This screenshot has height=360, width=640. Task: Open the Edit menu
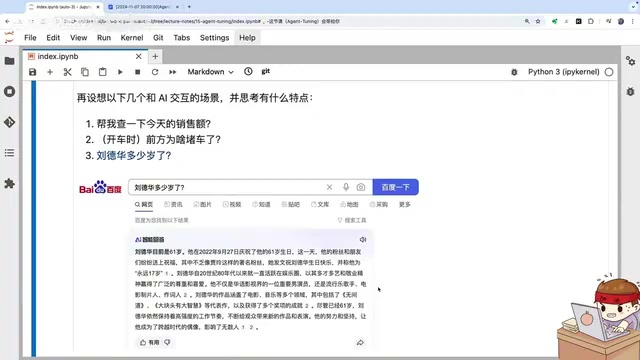[53, 38]
